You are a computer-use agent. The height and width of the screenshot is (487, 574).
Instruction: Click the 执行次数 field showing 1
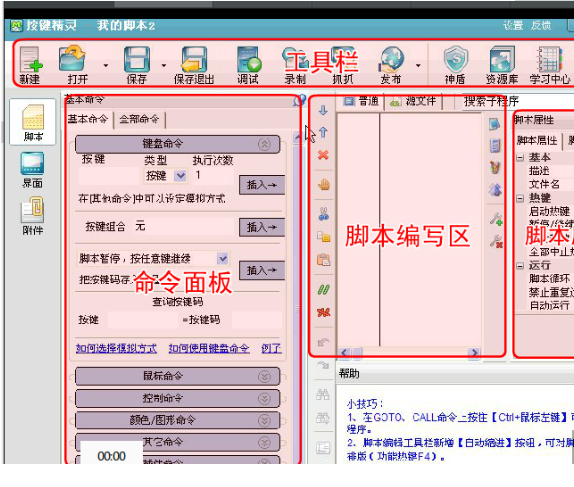[x=213, y=175]
